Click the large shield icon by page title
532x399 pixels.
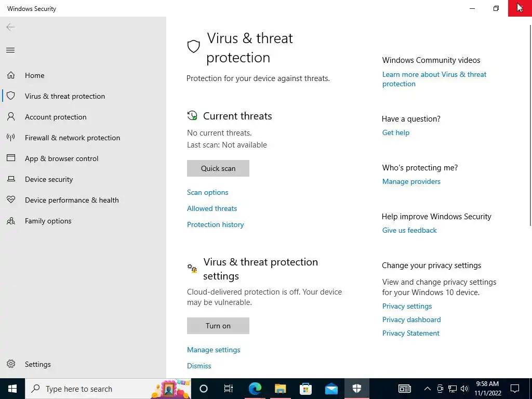[x=193, y=46]
